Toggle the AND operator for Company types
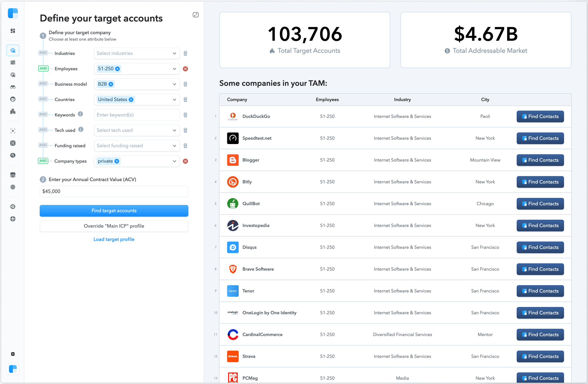 (x=43, y=161)
